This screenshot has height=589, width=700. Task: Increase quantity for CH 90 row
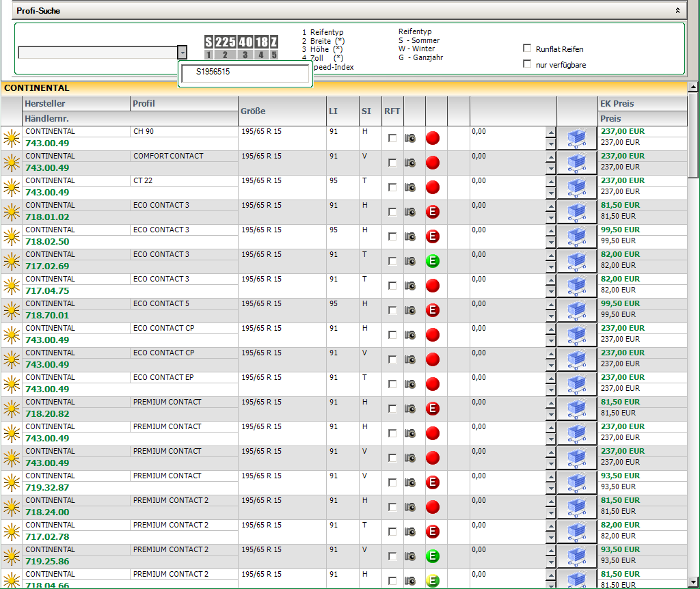coord(551,133)
